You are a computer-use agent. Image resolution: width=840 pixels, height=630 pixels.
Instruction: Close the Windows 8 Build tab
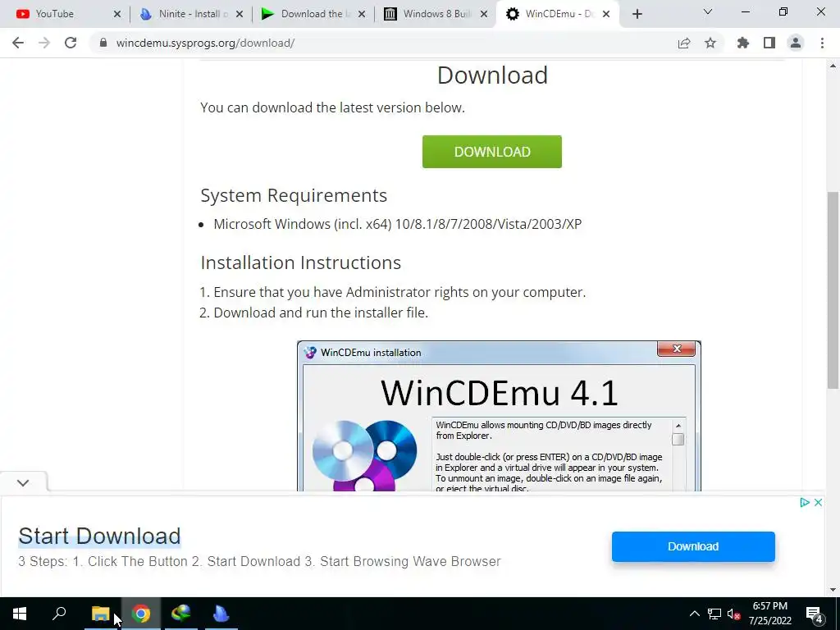click(x=484, y=14)
